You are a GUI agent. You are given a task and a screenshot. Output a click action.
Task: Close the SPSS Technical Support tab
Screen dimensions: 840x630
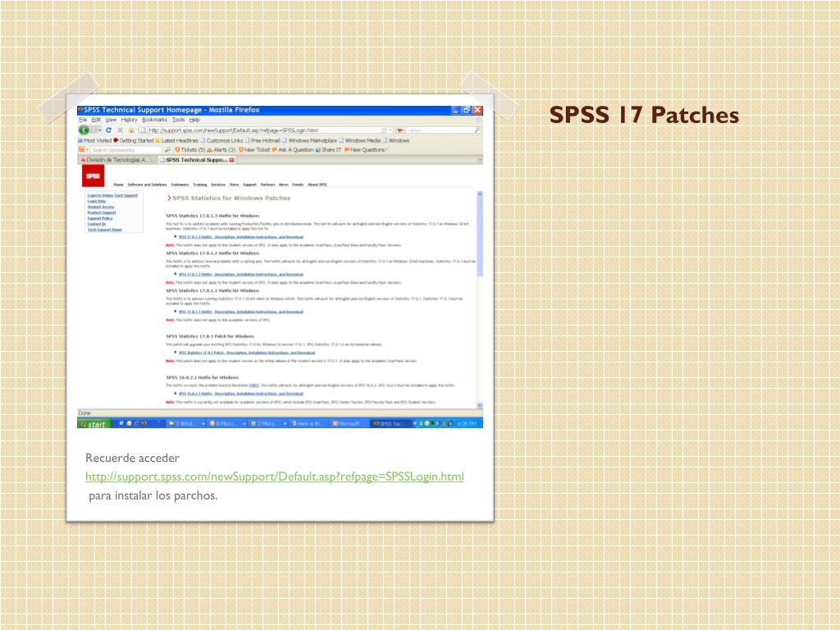231,160
